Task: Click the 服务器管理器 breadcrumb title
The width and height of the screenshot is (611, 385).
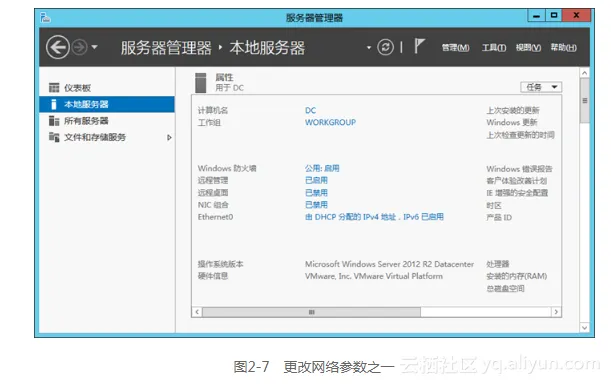Action: point(166,48)
